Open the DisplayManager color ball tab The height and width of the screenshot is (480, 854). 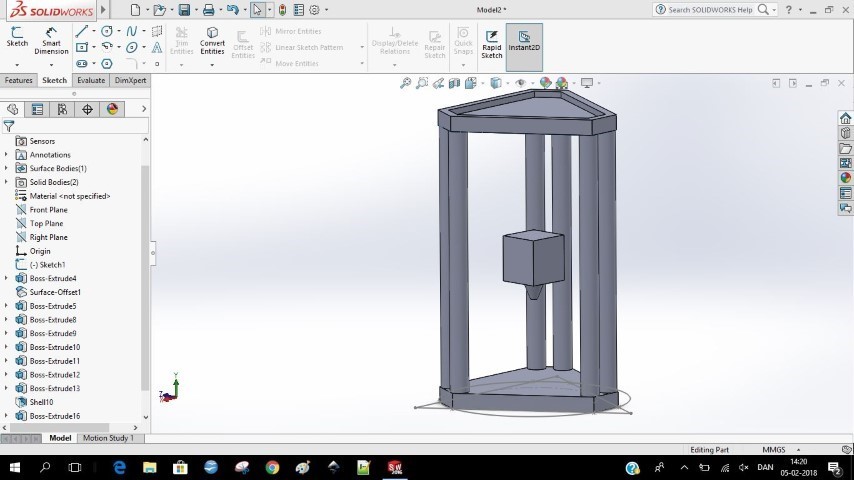pos(112,109)
